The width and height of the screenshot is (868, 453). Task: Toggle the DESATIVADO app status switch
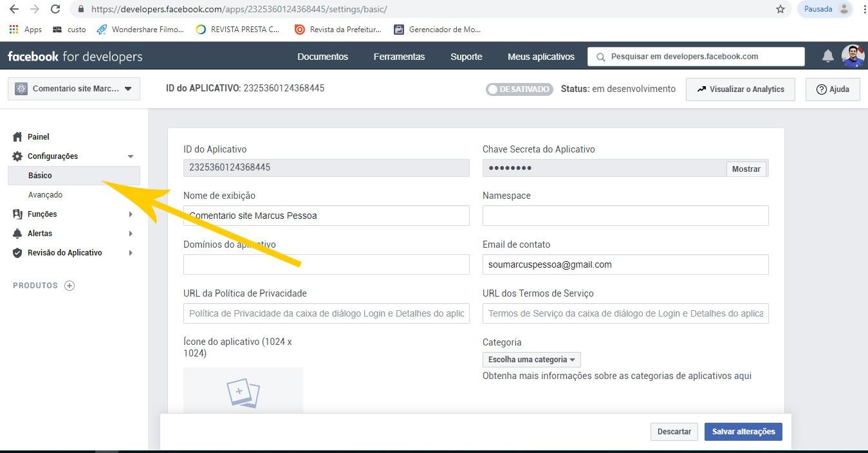[520, 89]
